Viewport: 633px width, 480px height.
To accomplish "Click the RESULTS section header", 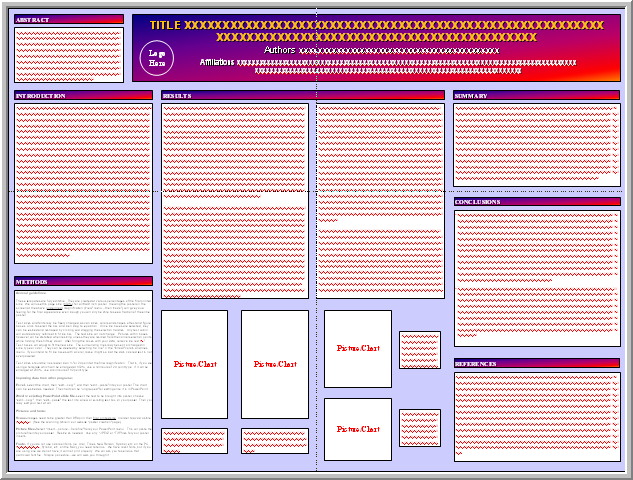I will [235, 96].
